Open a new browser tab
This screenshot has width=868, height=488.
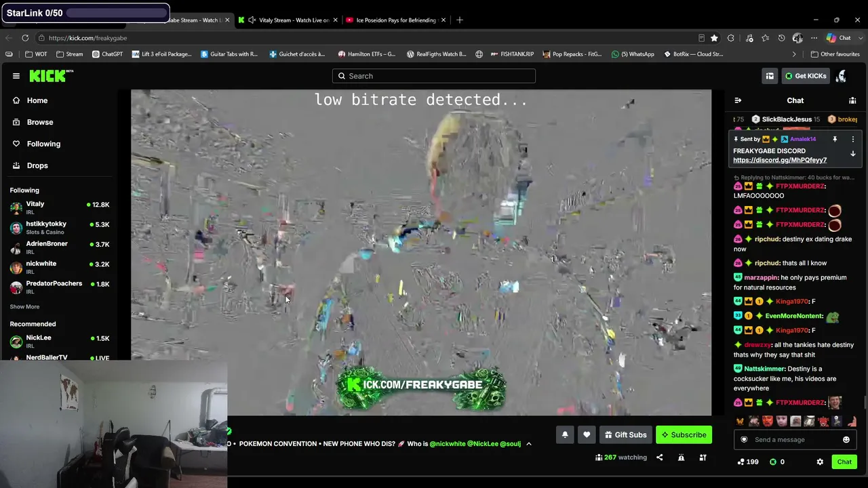pos(460,20)
